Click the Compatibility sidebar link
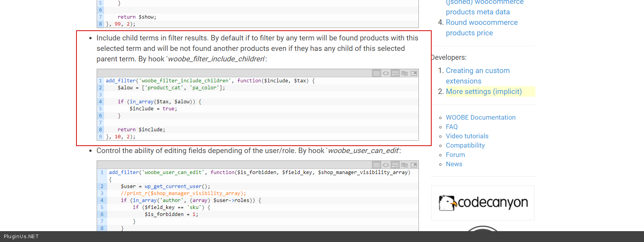This screenshot has width=644, height=242. click(x=465, y=145)
